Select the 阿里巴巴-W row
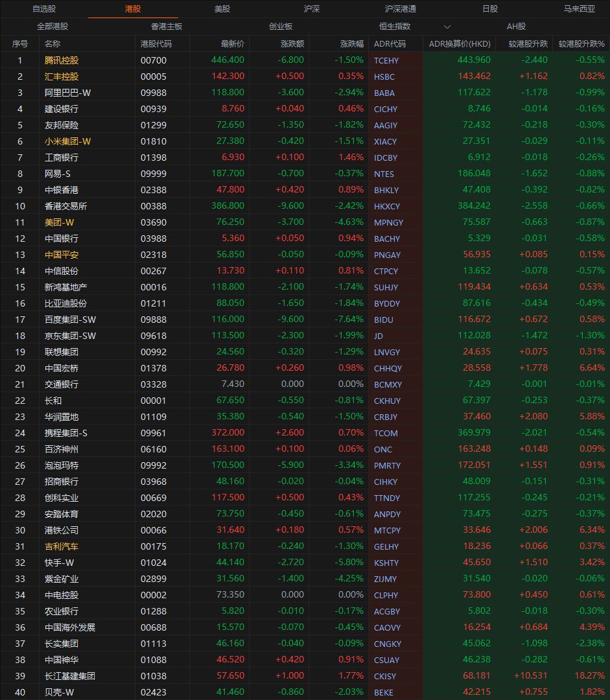610x700 pixels. point(305,93)
